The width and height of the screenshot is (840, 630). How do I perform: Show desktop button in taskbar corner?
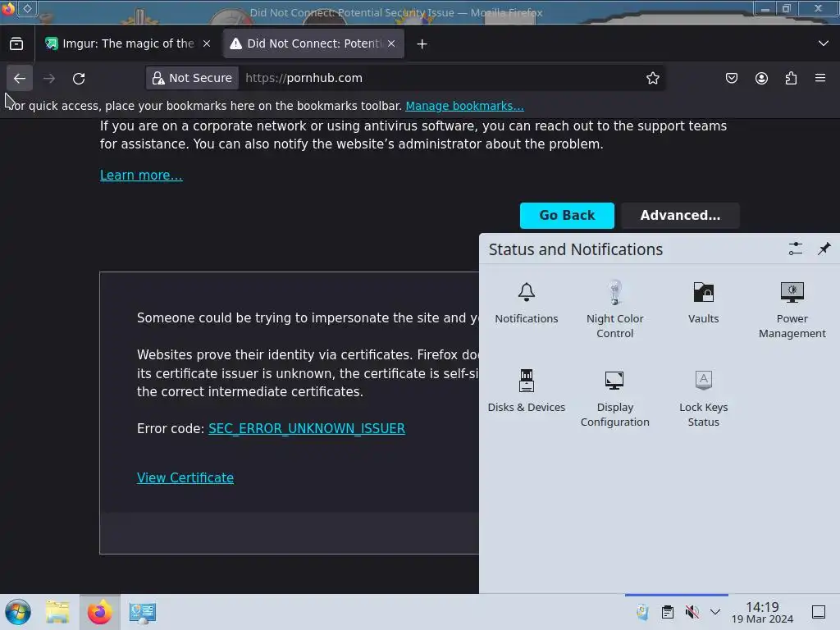(819, 612)
